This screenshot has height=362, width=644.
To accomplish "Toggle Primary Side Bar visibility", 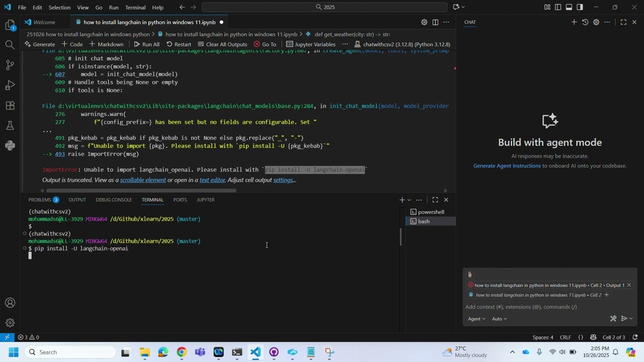I will [x=558, y=7].
